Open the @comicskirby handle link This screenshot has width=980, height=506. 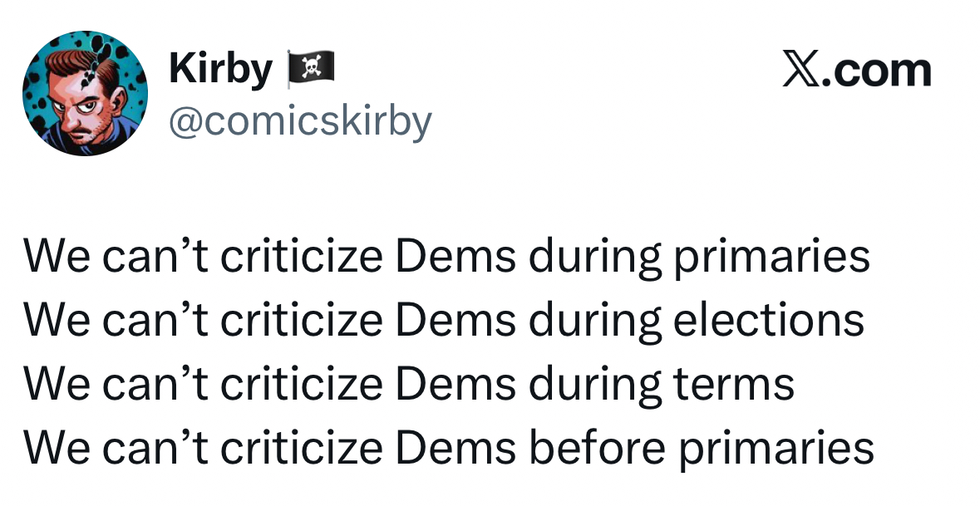coord(300,121)
